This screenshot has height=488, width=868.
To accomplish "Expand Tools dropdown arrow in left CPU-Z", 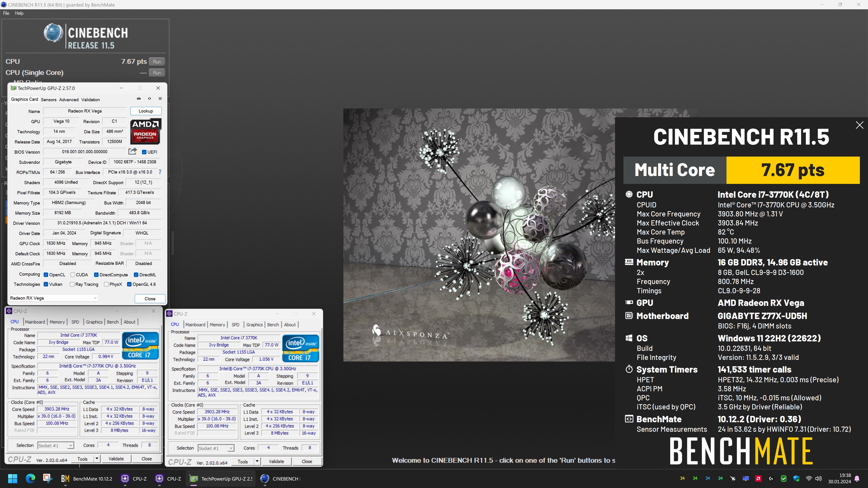I will pyautogui.click(x=97, y=459).
